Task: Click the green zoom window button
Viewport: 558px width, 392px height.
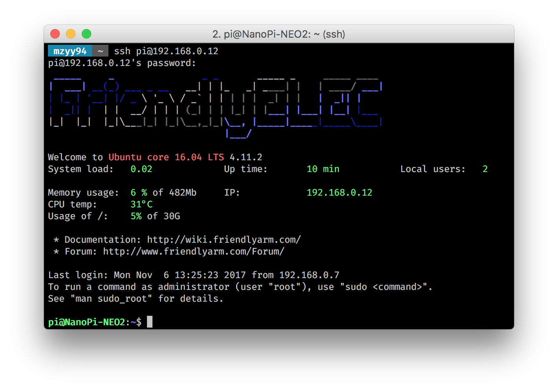Action: pyautogui.click(x=86, y=34)
